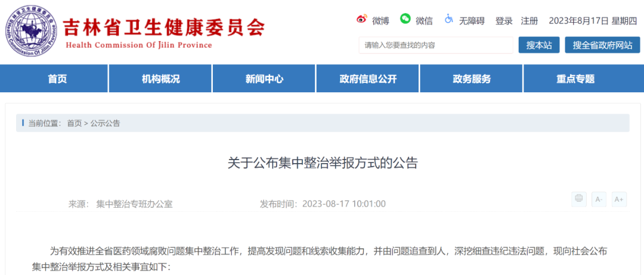The height and width of the screenshot is (275, 644).
Task: Open the 政府信息公开 navigation tab
Action: [x=368, y=79]
